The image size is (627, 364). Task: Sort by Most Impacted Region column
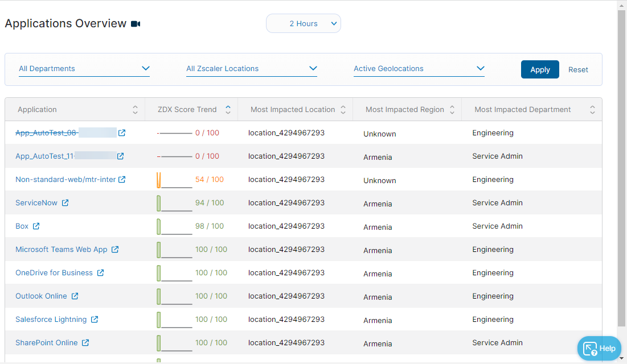point(452,110)
